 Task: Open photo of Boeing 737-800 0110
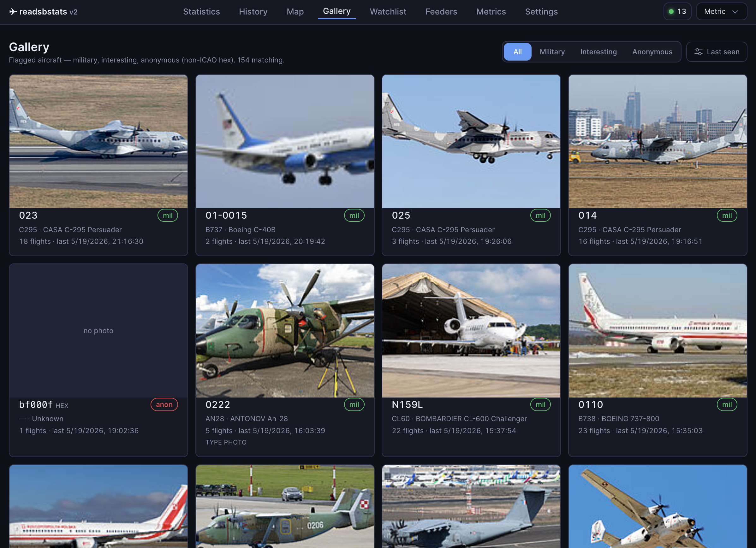pyautogui.click(x=657, y=331)
